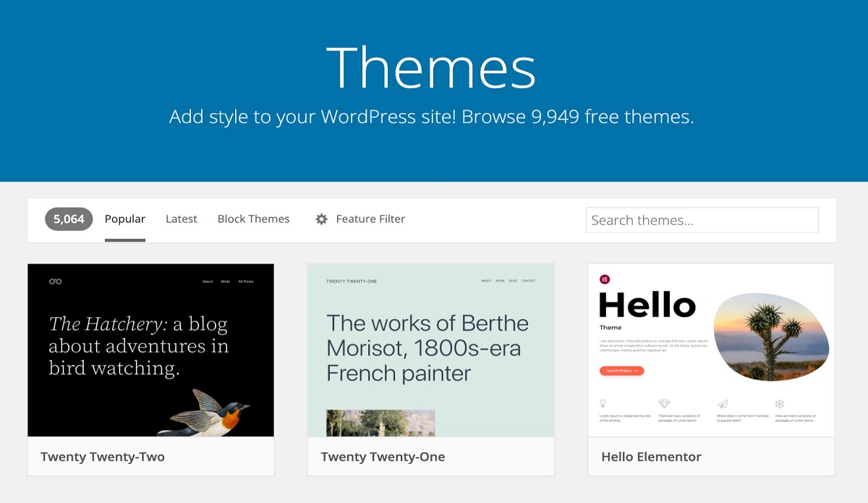Screen dimensions: 868x503
Task: Click the 5,064 theme count badge
Action: pos(69,219)
